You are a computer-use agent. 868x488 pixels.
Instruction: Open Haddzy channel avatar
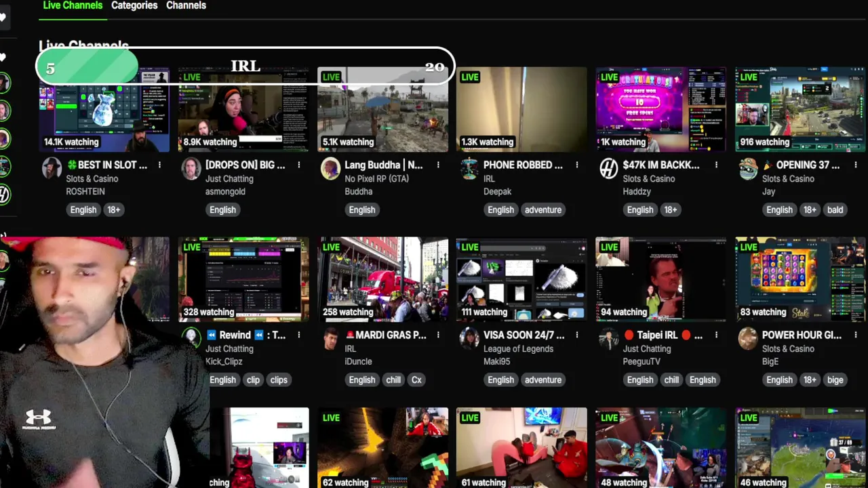point(608,168)
